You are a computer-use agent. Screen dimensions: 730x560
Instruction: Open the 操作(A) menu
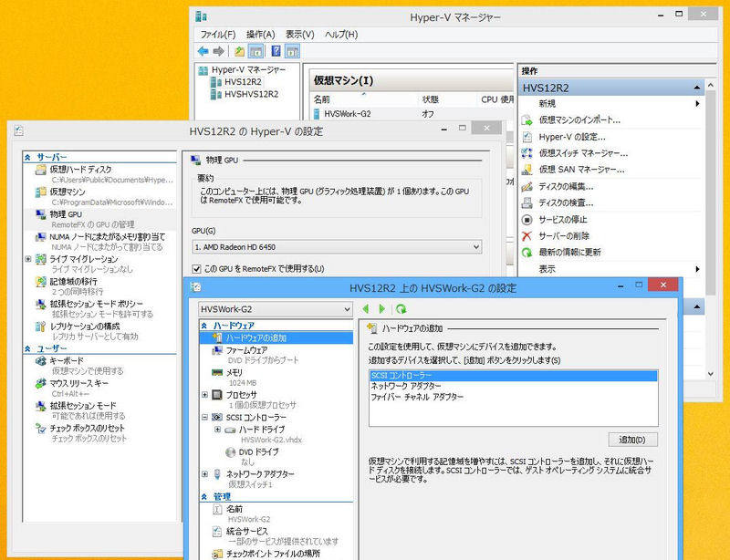pos(260,35)
